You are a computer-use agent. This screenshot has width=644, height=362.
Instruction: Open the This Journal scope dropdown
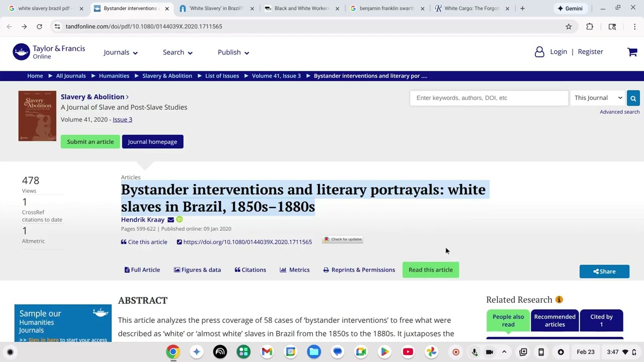(x=598, y=98)
